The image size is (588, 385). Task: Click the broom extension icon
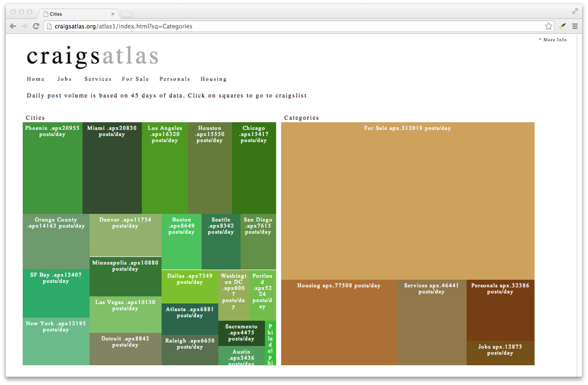562,26
